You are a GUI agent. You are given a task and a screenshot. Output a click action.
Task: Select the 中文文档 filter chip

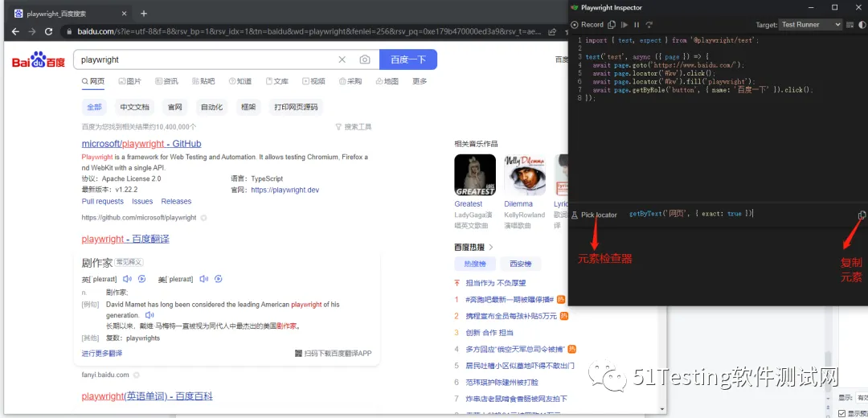tap(135, 107)
